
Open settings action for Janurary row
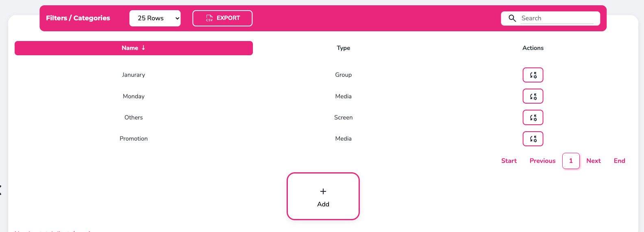(533, 75)
